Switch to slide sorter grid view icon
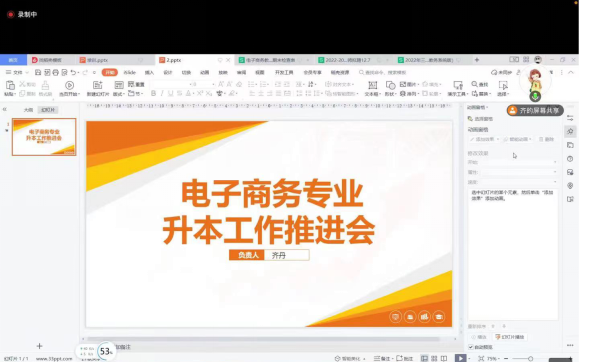Screen dimensions: 594x362 (434, 358)
